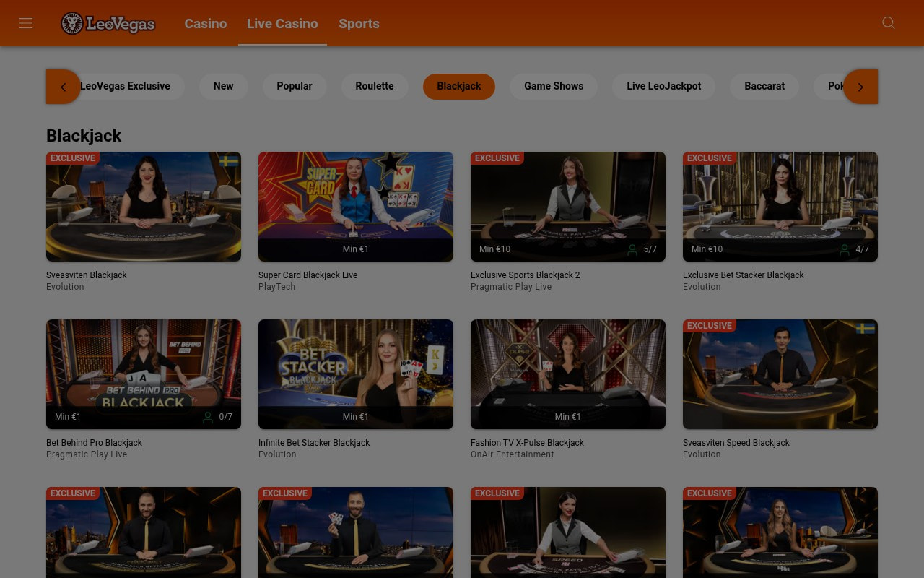Select the Popular category filter

tap(295, 86)
